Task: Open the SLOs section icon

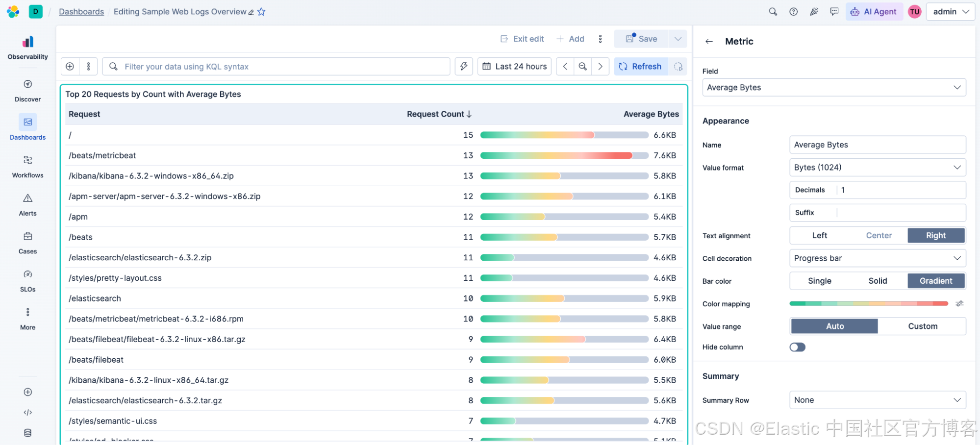Action: click(27, 274)
